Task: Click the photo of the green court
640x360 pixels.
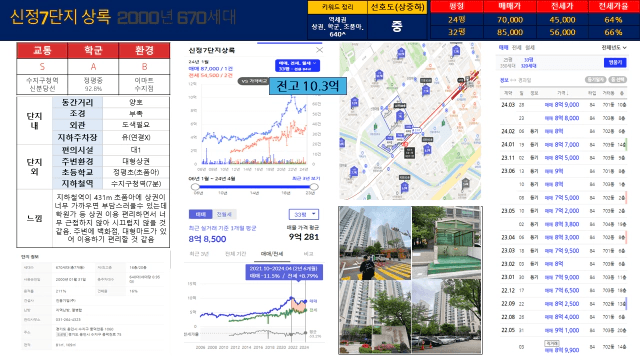Action: pyautogui.click(x=447, y=243)
